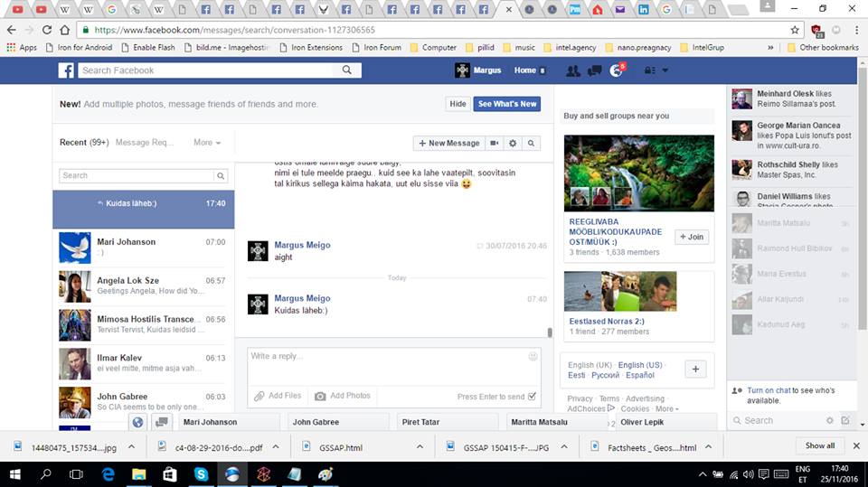Open Chrome menu three dots

coord(856,30)
